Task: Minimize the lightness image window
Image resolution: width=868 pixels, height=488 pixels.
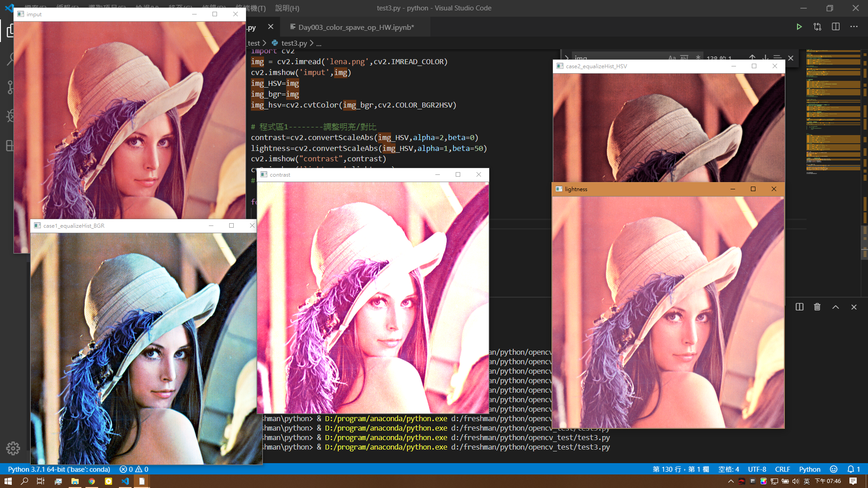Action: tap(733, 189)
